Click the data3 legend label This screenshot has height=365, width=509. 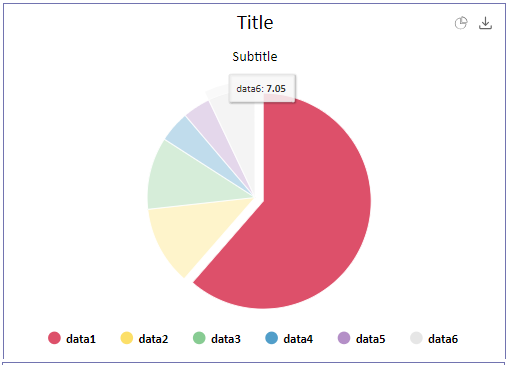[x=226, y=339]
